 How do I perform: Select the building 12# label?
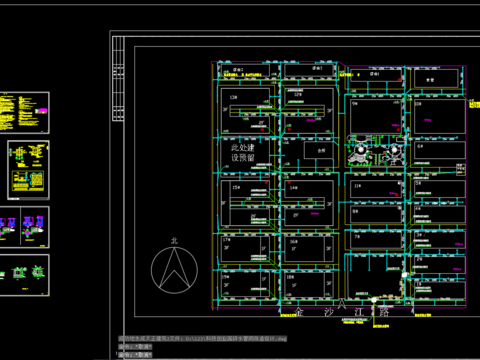pos(298,95)
